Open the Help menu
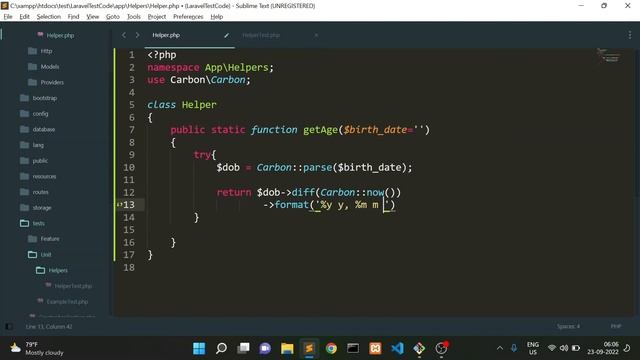This screenshot has height=360, width=640. (x=217, y=17)
